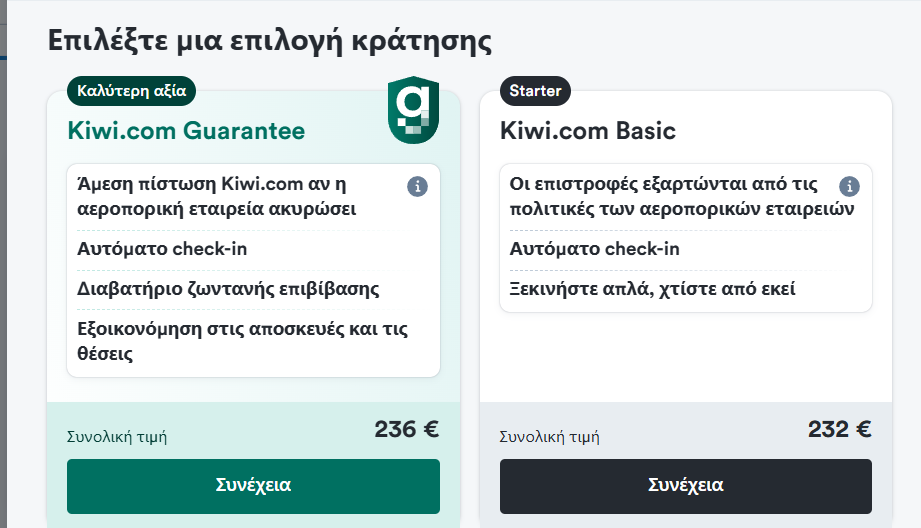Viewport: 921px width, 528px height.
Task: Click the Kiwi.com Guarantee shield icon
Action: (x=414, y=110)
